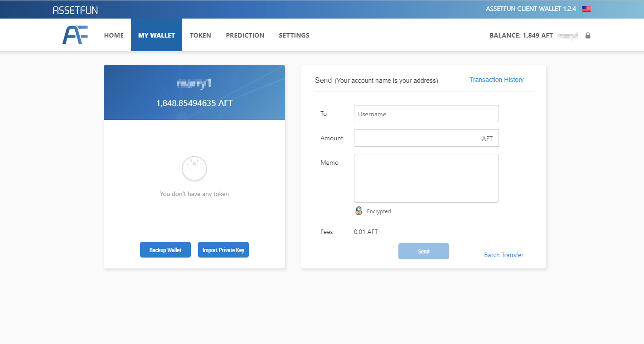This screenshot has width=644, height=344.
Task: Click the AF logo icon
Action: coord(75,35)
